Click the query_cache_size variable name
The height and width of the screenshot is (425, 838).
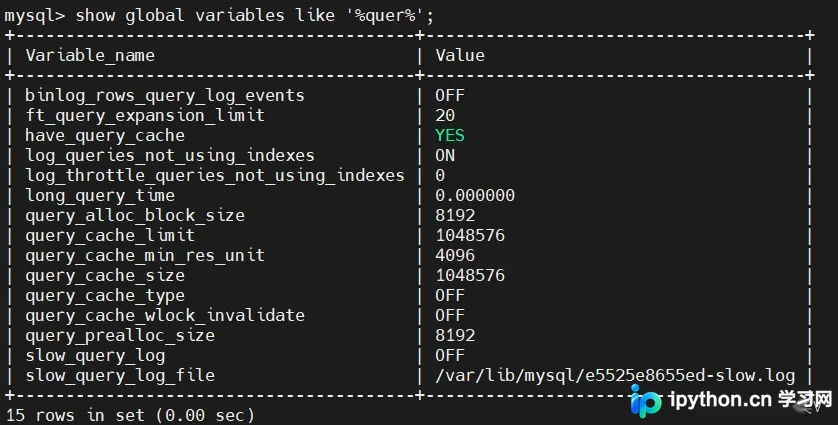coord(105,276)
